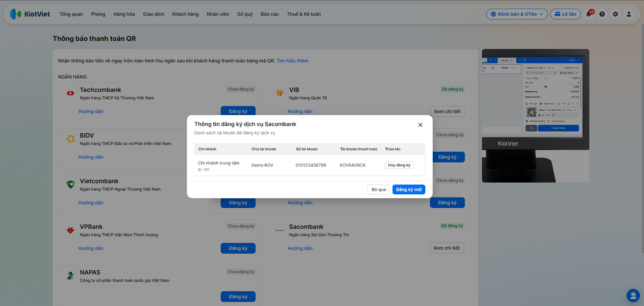Viewport: 644px width, 306px height.
Task: Click the Techcombank logo icon
Action: tap(70, 93)
